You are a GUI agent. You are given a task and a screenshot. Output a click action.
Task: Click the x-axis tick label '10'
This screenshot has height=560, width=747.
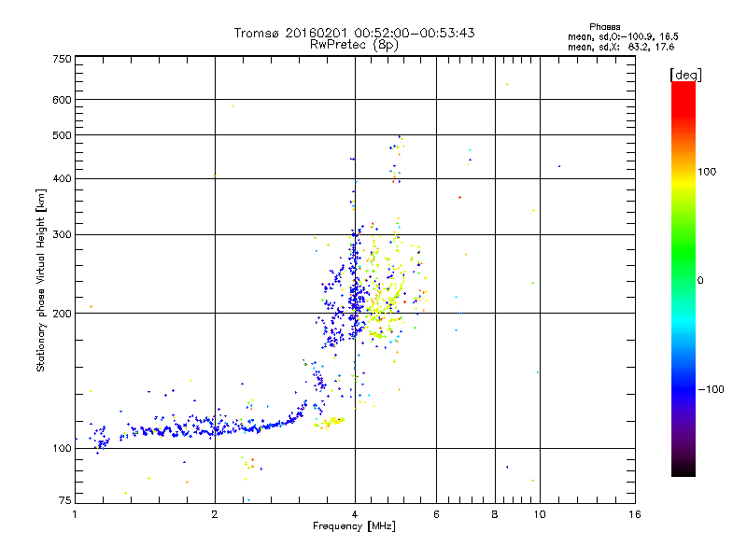click(x=540, y=514)
